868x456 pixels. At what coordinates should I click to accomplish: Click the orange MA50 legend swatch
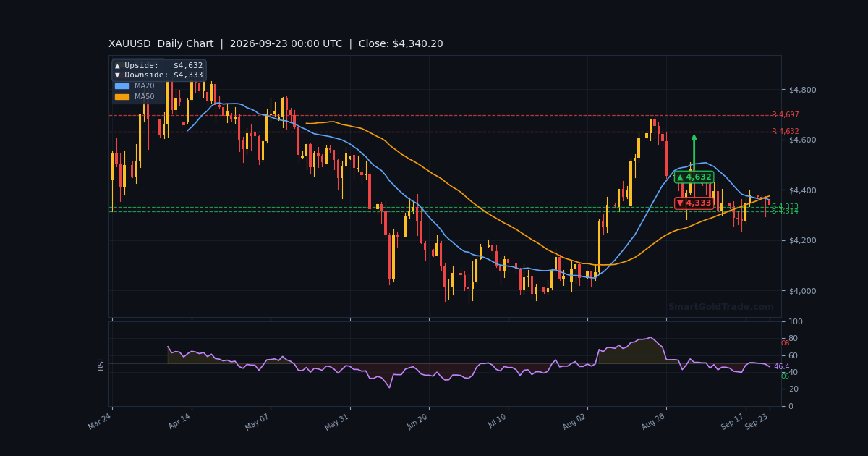(x=122, y=96)
